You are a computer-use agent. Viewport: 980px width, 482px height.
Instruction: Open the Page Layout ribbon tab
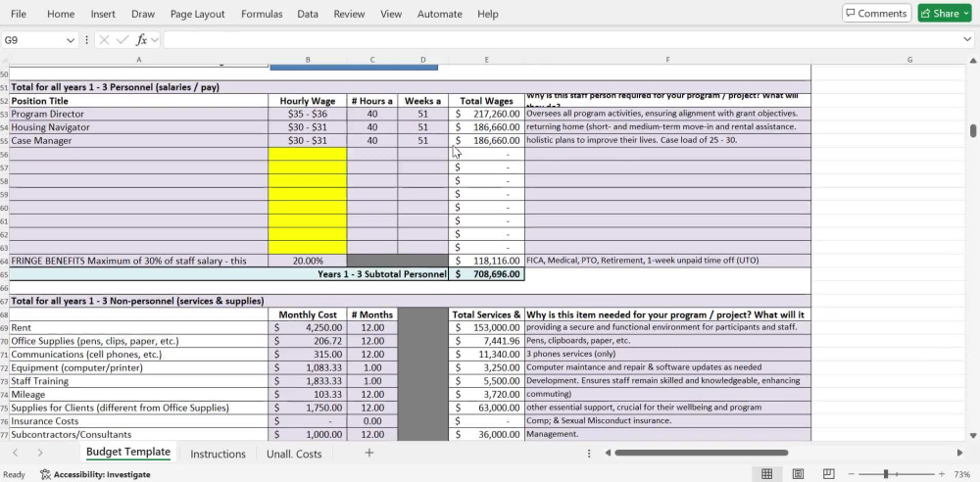198,14
